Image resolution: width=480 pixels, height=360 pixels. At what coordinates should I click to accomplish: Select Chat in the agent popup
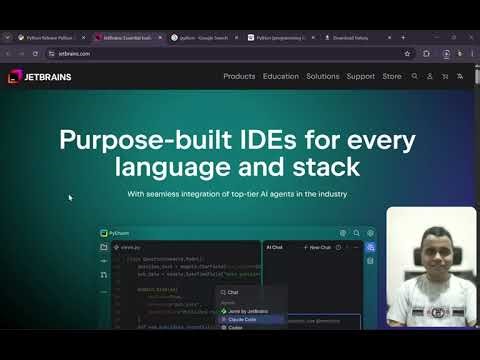[229, 292]
